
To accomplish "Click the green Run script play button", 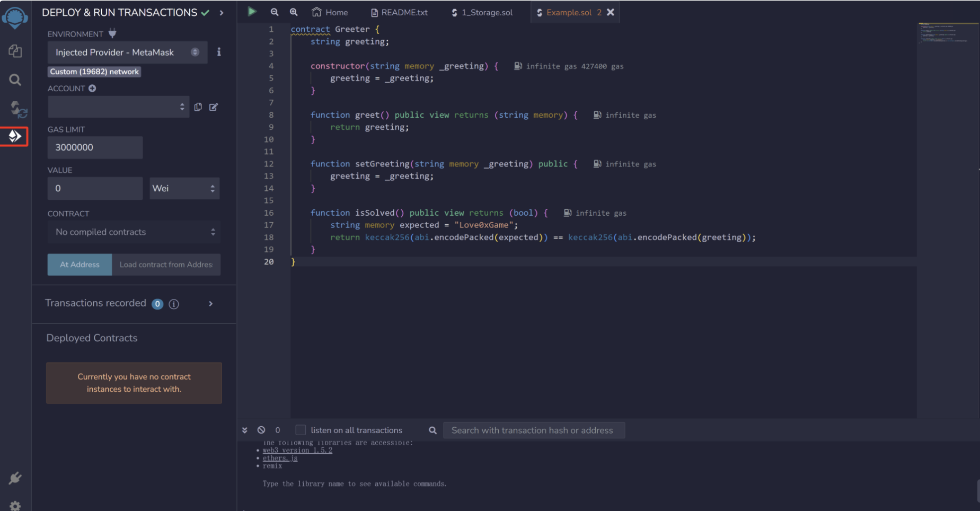I will tap(252, 11).
